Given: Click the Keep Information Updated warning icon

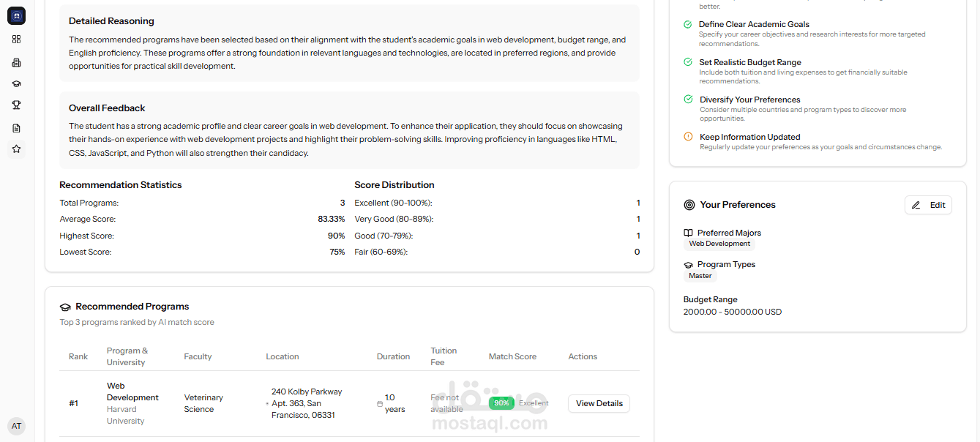Looking at the screenshot, I should pos(688,137).
